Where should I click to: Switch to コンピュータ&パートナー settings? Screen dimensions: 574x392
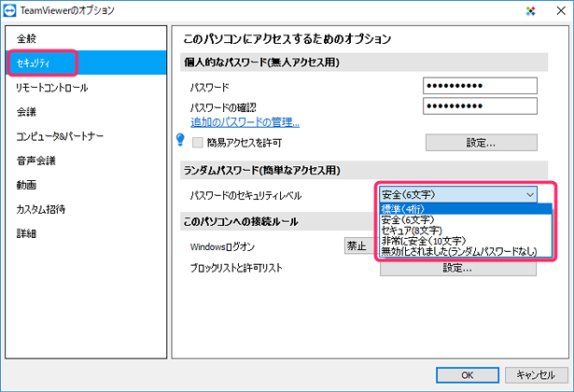click(x=86, y=136)
